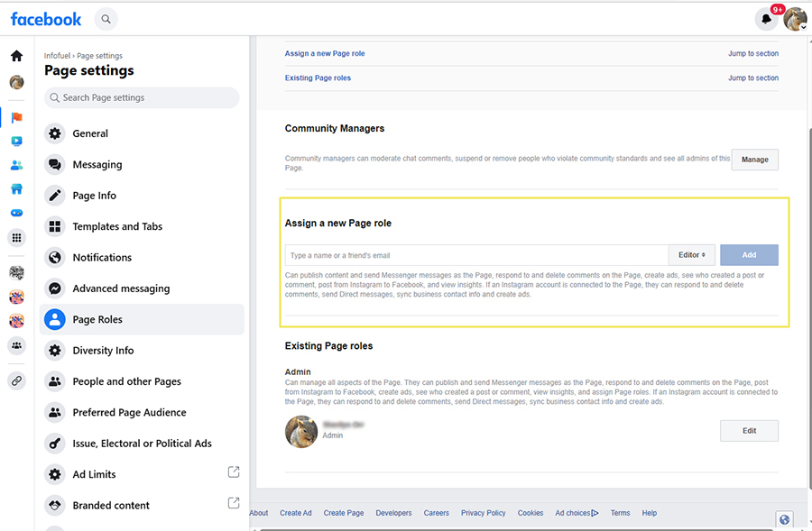
Task: Click Edit button for the Admin
Action: 749,431
